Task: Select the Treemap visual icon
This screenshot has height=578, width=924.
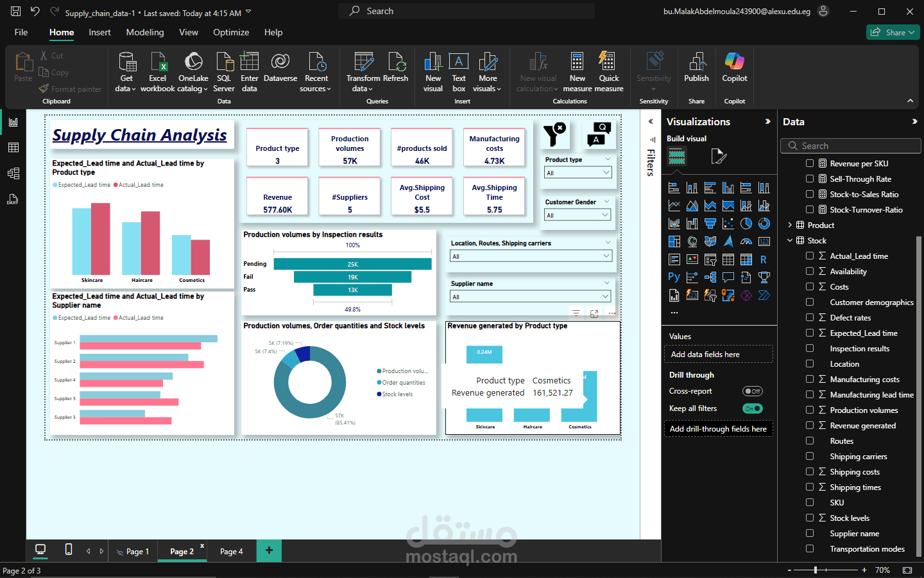Action: tap(674, 241)
